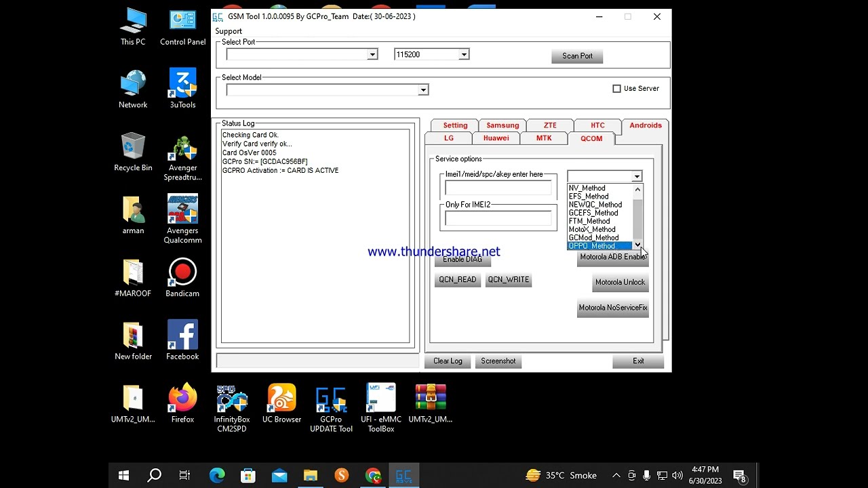
Task: Open Microsoft Store from taskbar
Action: coord(248,476)
